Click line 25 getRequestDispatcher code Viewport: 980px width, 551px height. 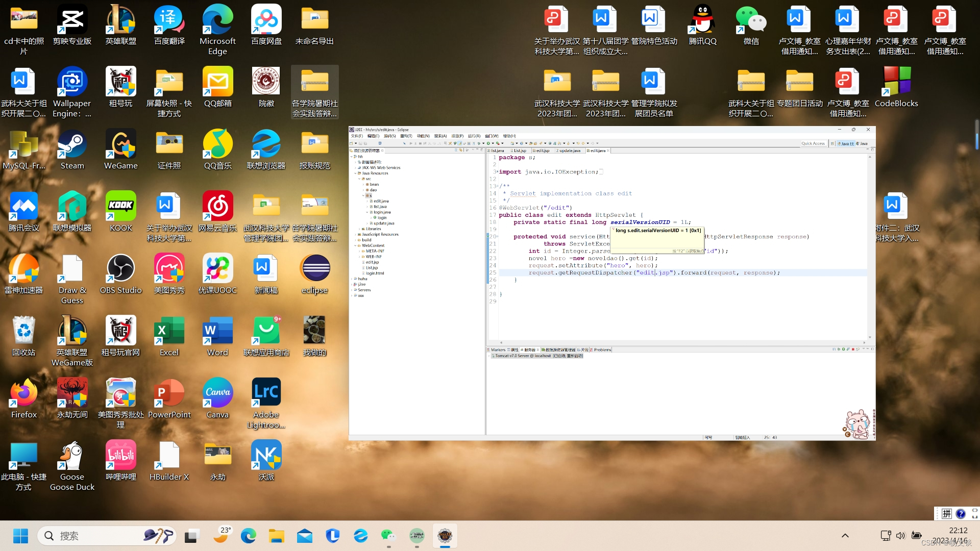[x=654, y=273]
